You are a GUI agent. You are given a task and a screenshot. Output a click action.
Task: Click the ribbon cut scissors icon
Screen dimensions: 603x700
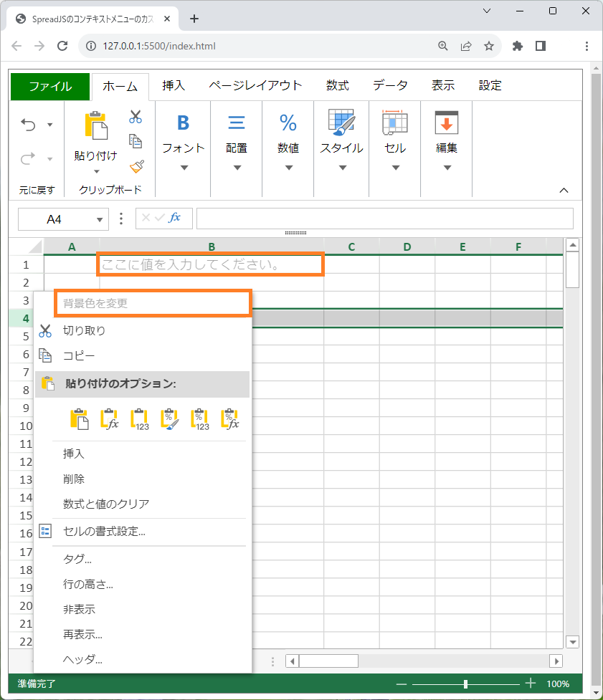click(x=136, y=117)
